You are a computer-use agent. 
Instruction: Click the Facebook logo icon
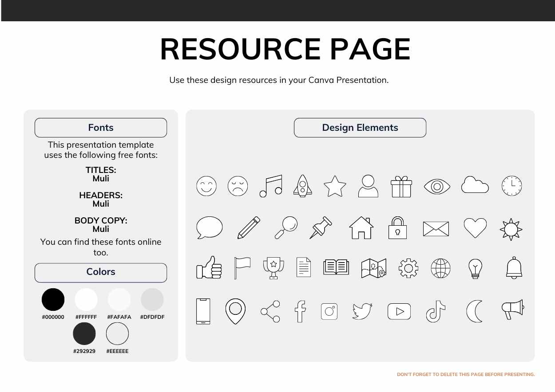[301, 312]
